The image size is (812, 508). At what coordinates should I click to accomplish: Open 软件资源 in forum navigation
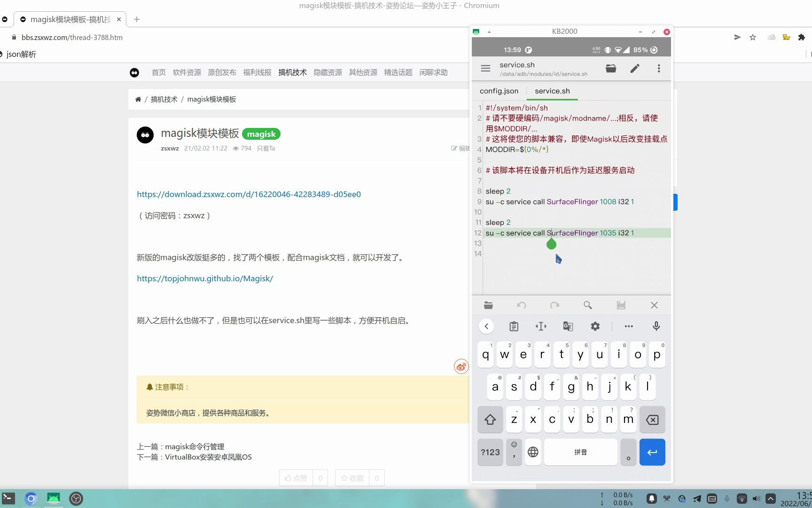point(187,72)
